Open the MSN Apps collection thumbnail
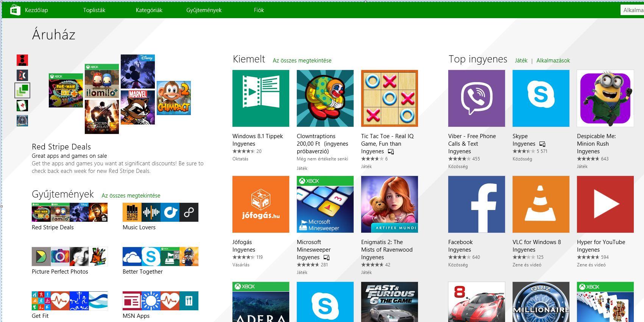 161,301
